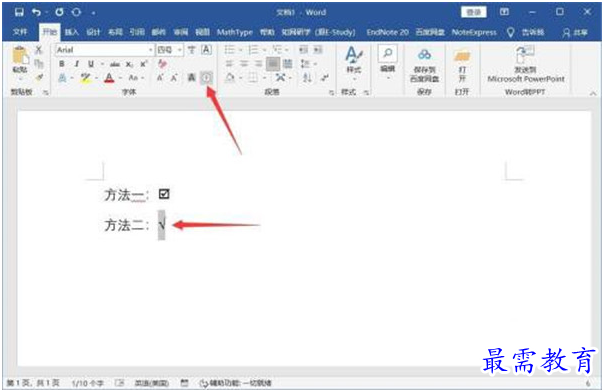Click the Cut scissors icon
The width and height of the screenshot is (604, 392).
coord(39,50)
